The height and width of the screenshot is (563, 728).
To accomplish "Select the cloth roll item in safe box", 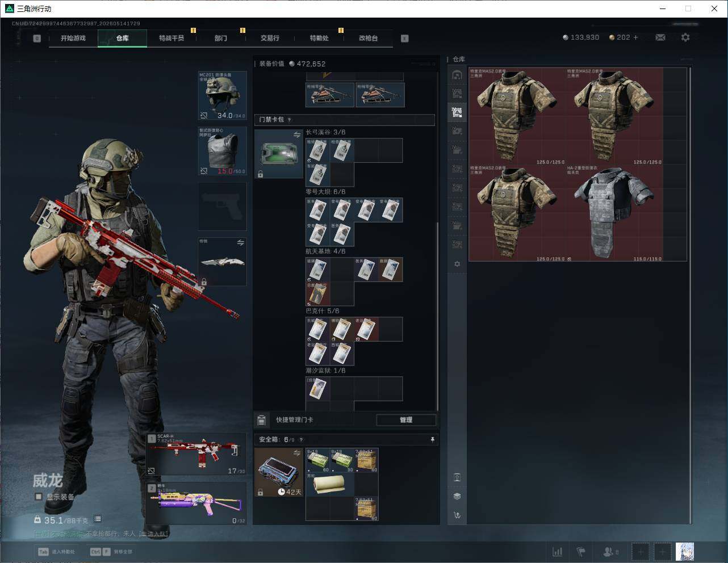I will pyautogui.click(x=330, y=484).
